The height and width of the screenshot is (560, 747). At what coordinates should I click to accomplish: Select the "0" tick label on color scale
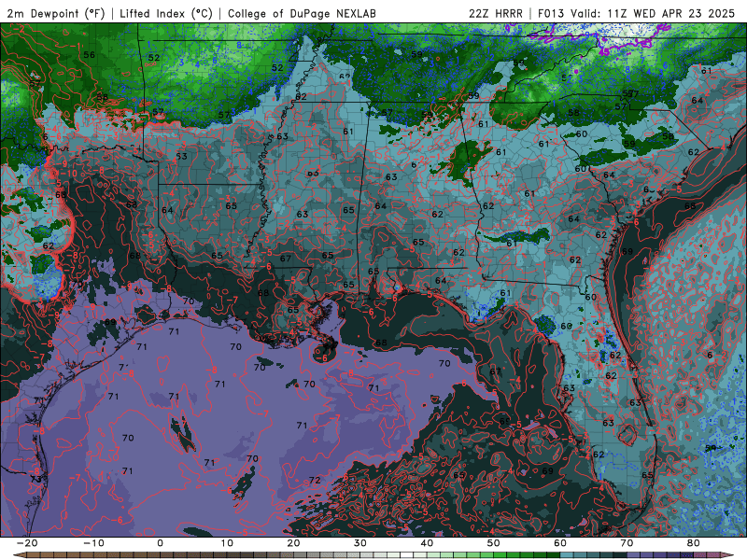click(160, 543)
